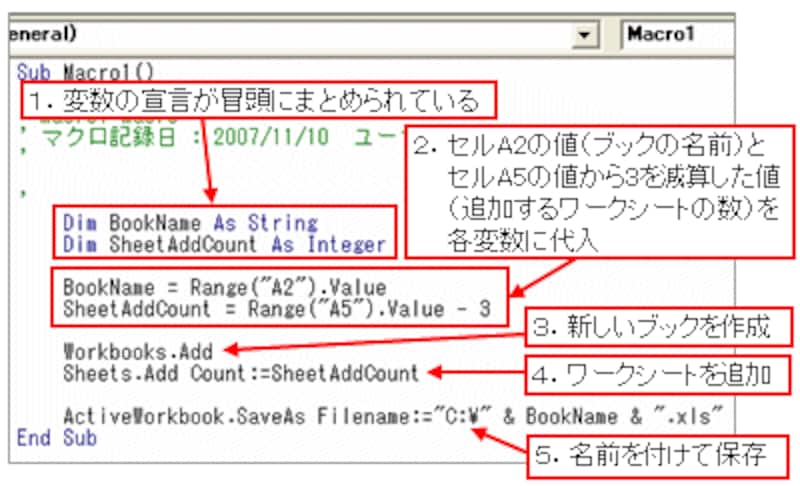Click annotation 1 about 変数の宣言
The height and width of the screenshot is (486, 800).
click(271, 103)
